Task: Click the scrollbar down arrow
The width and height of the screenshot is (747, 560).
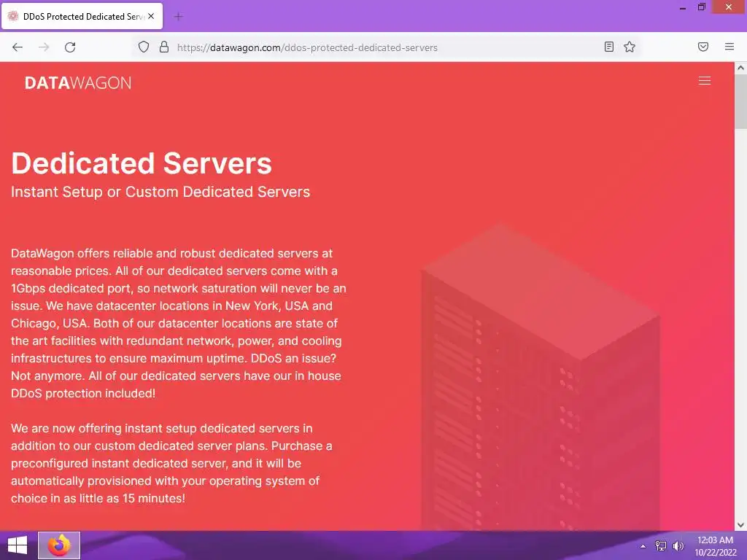Action: (x=740, y=525)
